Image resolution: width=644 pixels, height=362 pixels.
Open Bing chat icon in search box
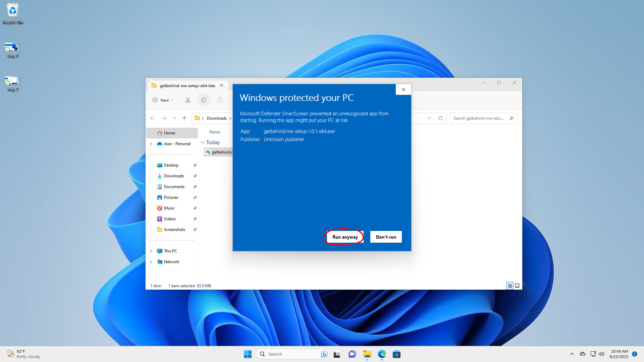pyautogui.click(x=324, y=354)
